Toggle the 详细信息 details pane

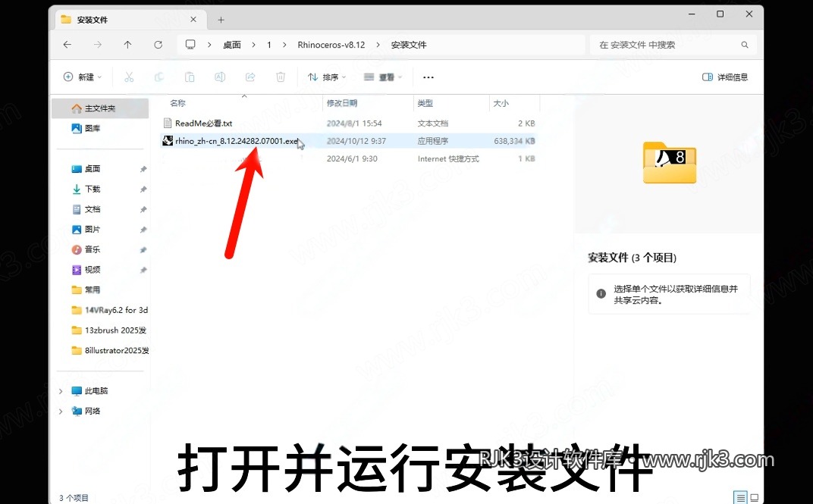[x=725, y=77]
